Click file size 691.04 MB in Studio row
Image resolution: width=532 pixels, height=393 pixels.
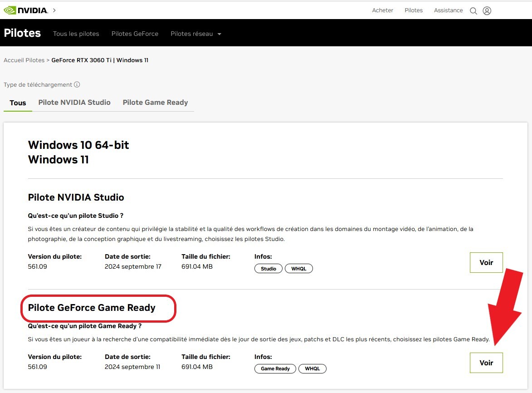[x=197, y=266]
